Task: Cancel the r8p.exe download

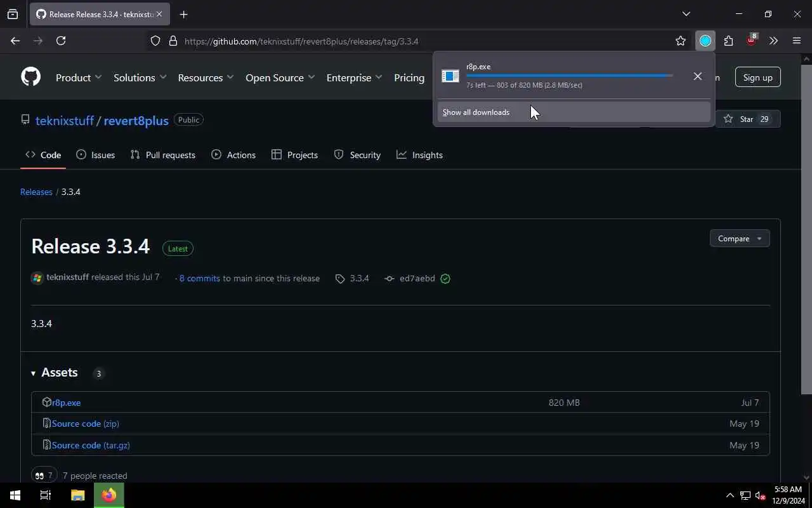Action: click(x=697, y=76)
